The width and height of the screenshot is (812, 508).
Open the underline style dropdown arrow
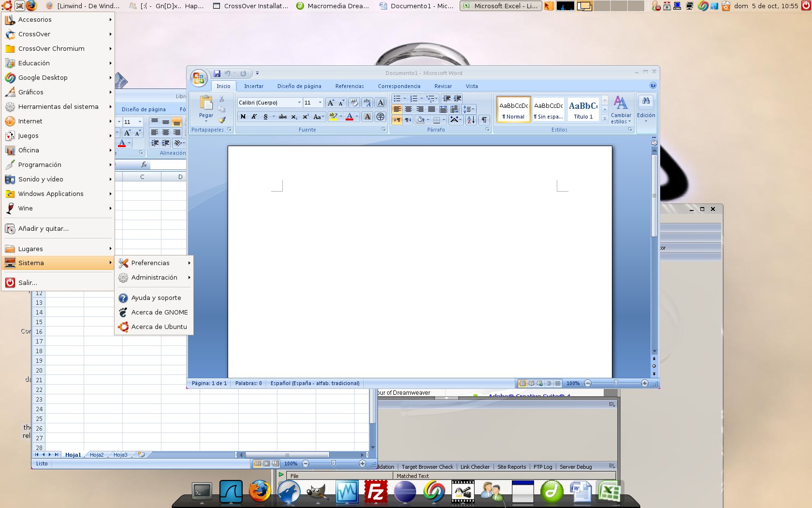coord(274,117)
